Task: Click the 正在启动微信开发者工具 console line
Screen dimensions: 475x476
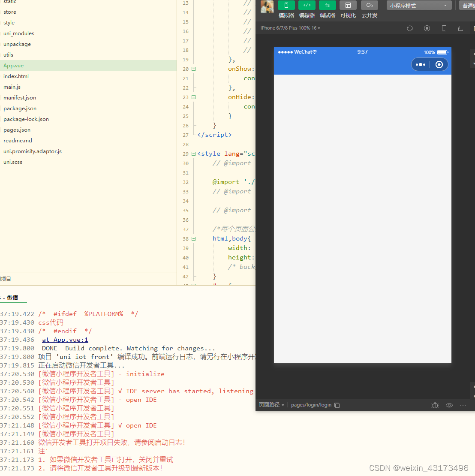Action: pos(81,365)
